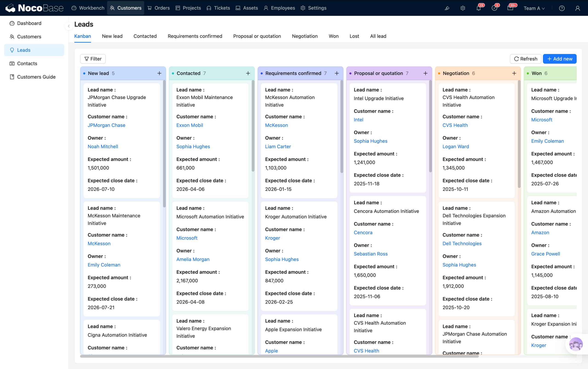Open Dell Technologies customer link

tap(462, 244)
